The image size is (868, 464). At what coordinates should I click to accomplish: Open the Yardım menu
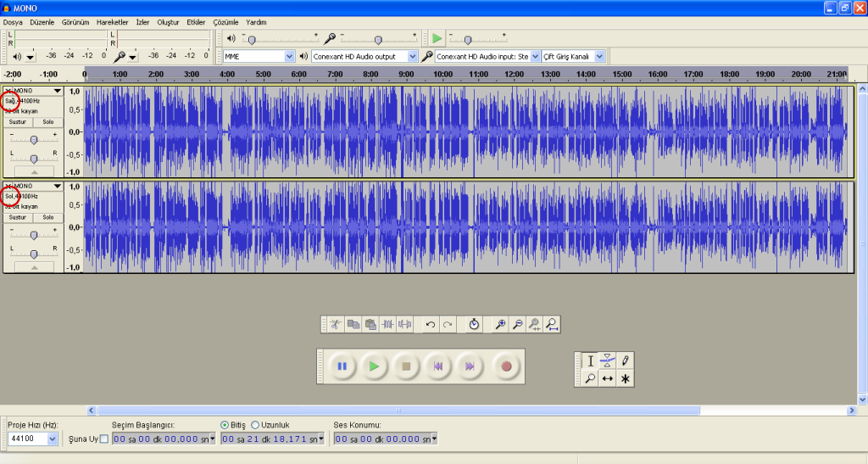click(x=256, y=22)
